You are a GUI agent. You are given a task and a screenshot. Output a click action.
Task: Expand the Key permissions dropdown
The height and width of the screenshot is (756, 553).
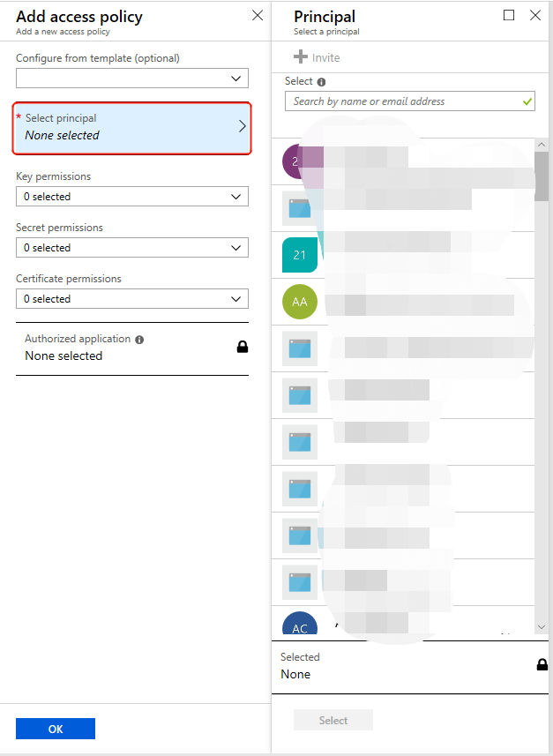point(132,197)
